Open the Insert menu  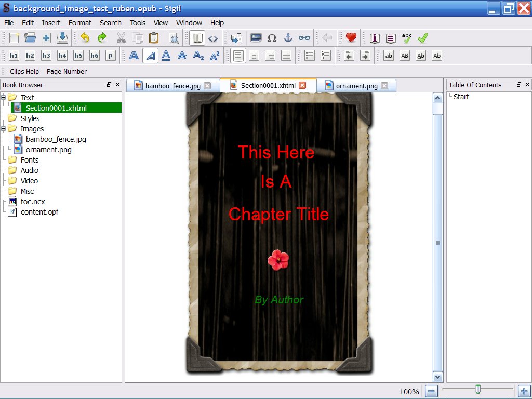[51, 23]
